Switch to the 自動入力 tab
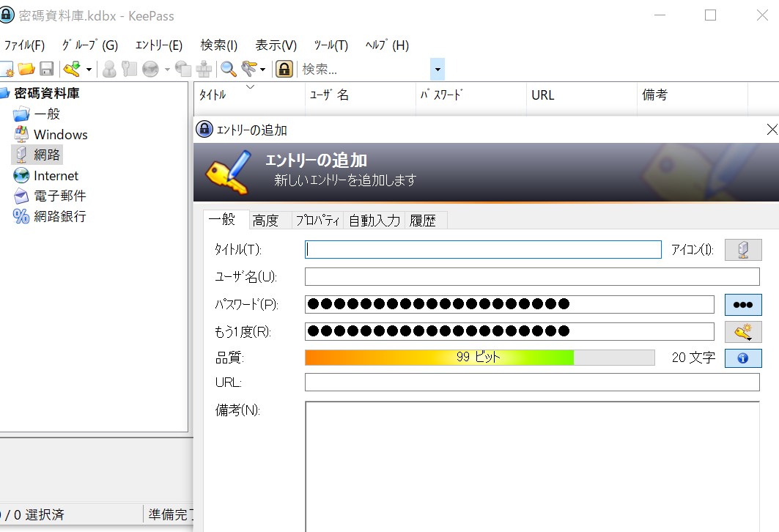Viewport: 779px width, 532px height. pyautogui.click(x=374, y=220)
